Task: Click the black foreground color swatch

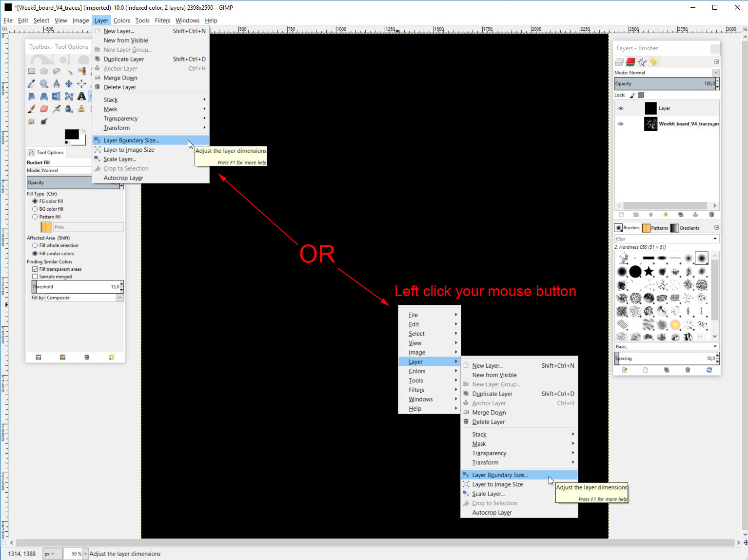Action: pyautogui.click(x=72, y=135)
